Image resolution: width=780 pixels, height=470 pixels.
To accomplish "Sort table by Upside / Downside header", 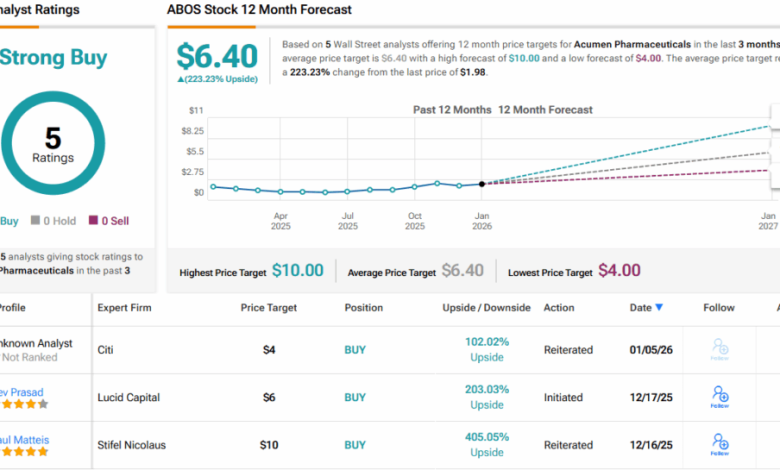I will tap(487, 308).
